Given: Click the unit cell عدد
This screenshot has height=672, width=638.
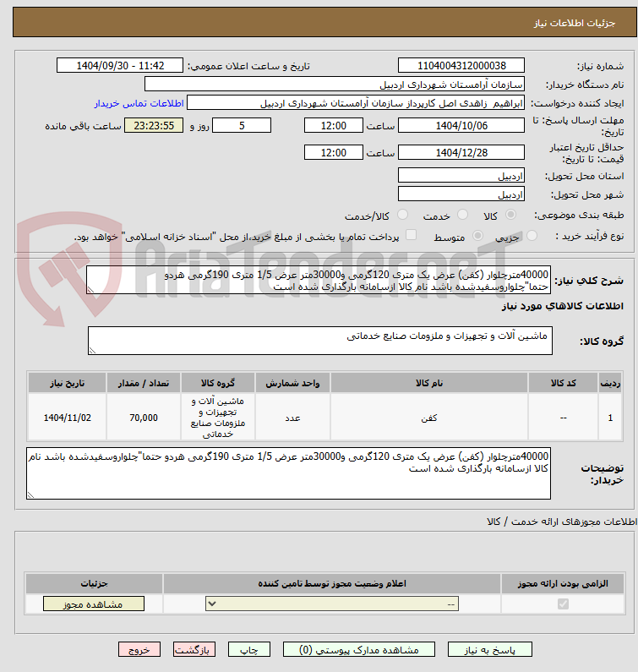Looking at the screenshot, I should click(292, 418).
